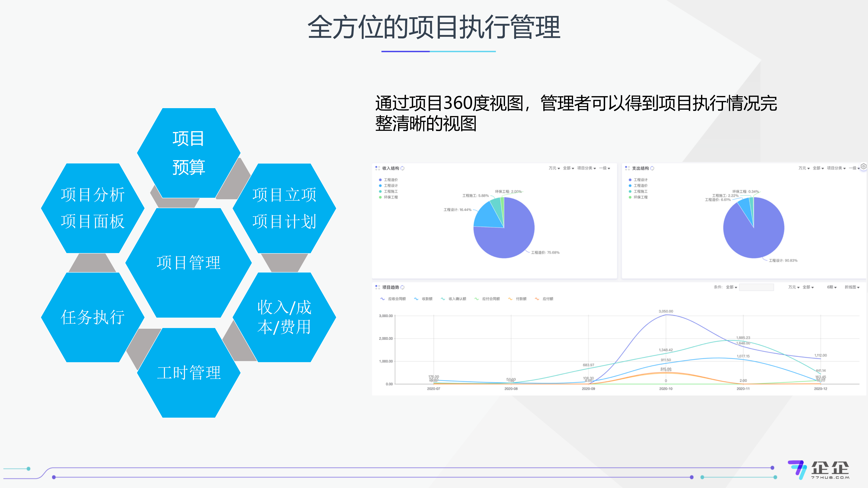
Task: Open 项目分类 dropdown in 收入结构 panel
Action: (x=586, y=168)
